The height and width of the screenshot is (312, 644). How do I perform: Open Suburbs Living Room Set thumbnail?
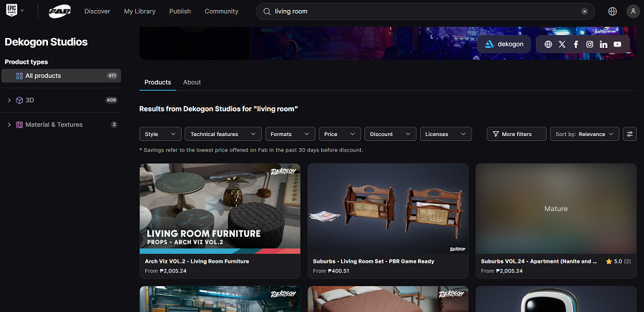click(388, 208)
